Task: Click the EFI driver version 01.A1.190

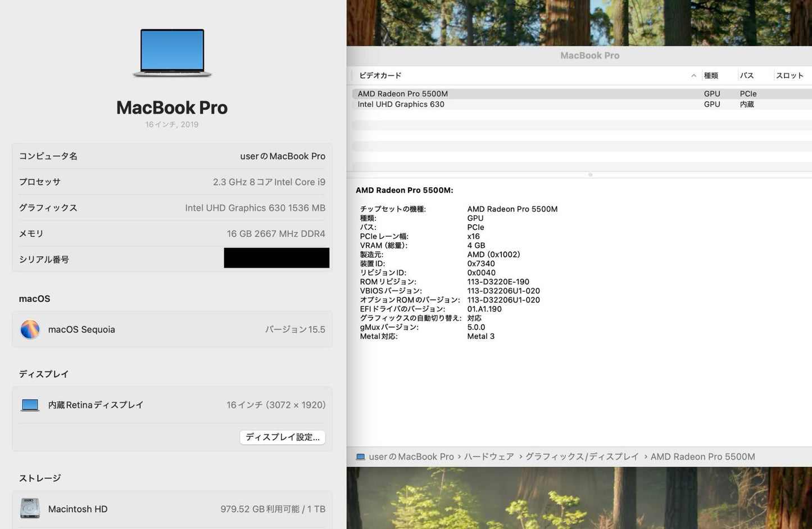Action: (484, 309)
